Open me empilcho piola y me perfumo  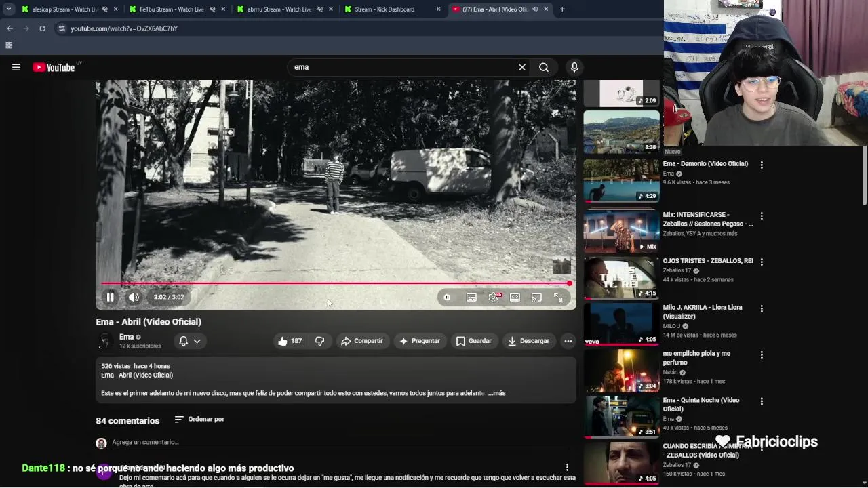coord(696,358)
